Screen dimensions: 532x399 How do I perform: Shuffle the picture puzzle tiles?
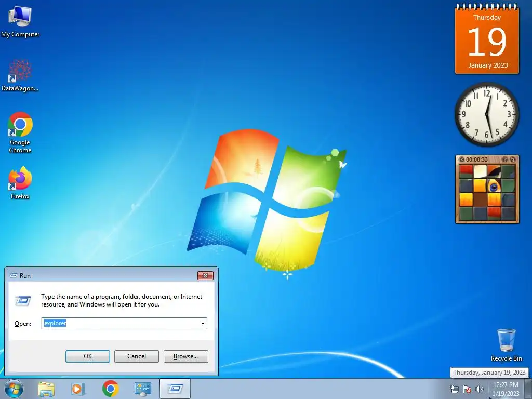pyautogui.click(x=512, y=159)
